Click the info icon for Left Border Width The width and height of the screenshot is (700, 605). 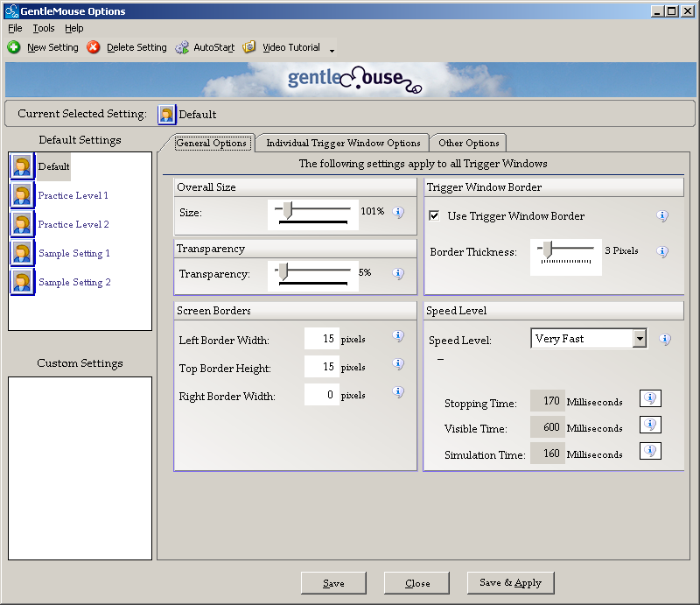398,335
